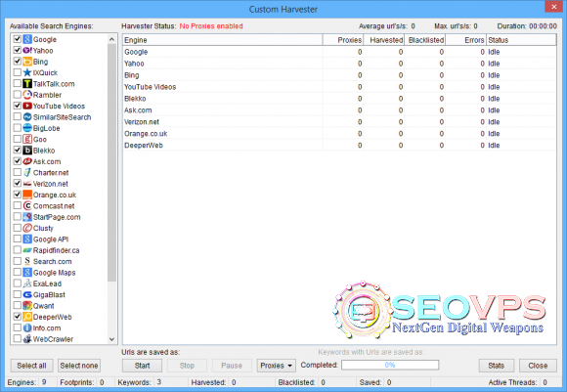
Task: Disable the Bing engine checkbox
Action: click(x=17, y=62)
